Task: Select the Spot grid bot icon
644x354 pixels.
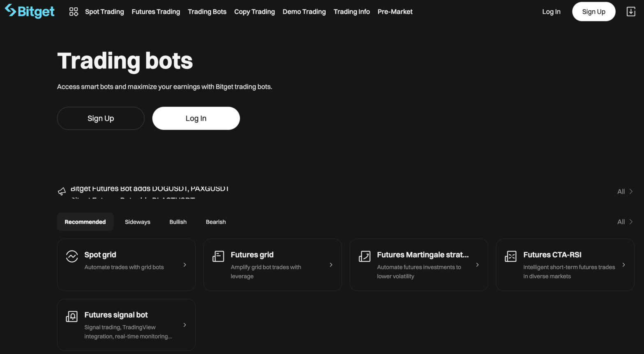Action: tap(72, 256)
